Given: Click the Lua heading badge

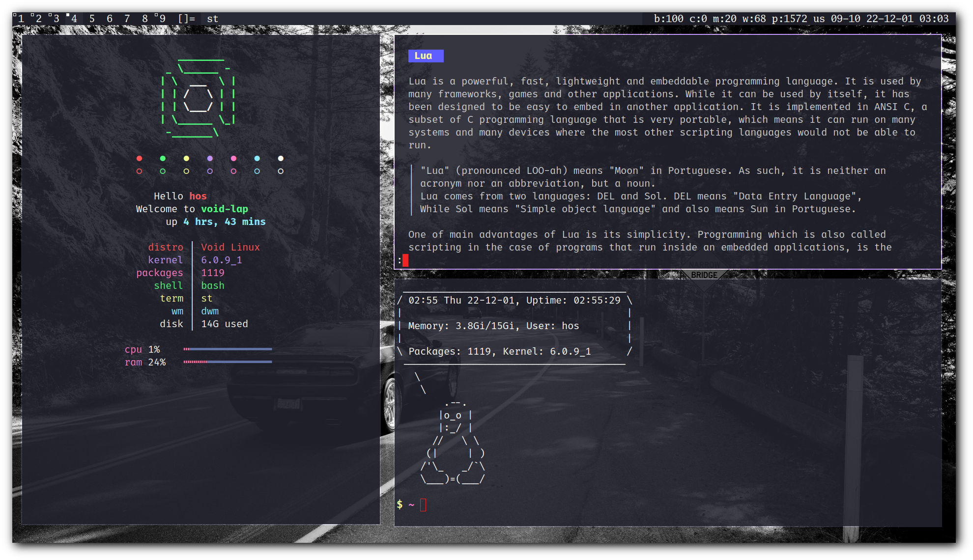Looking at the screenshot, I should [426, 56].
